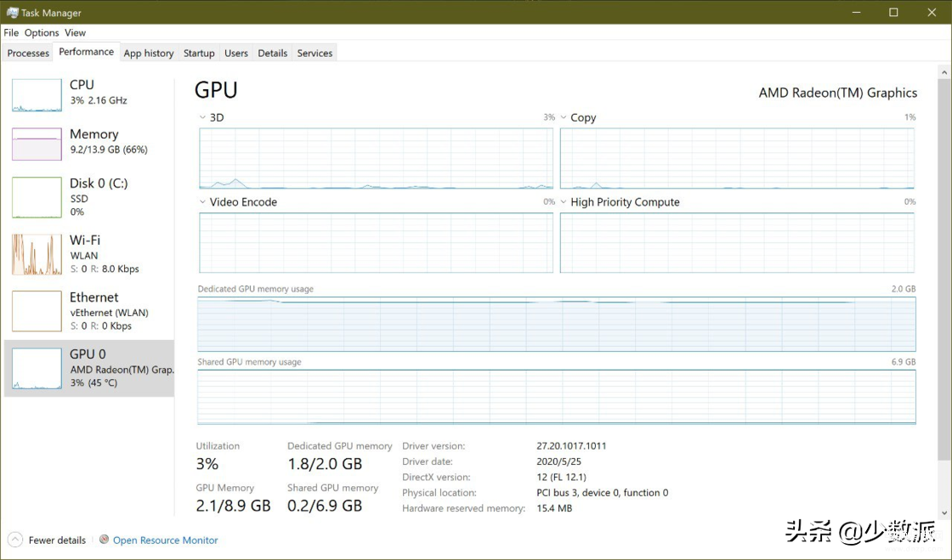The image size is (952, 560).
Task: Click 'vEthernet (WLAN)' adapter name
Action: coord(110,313)
